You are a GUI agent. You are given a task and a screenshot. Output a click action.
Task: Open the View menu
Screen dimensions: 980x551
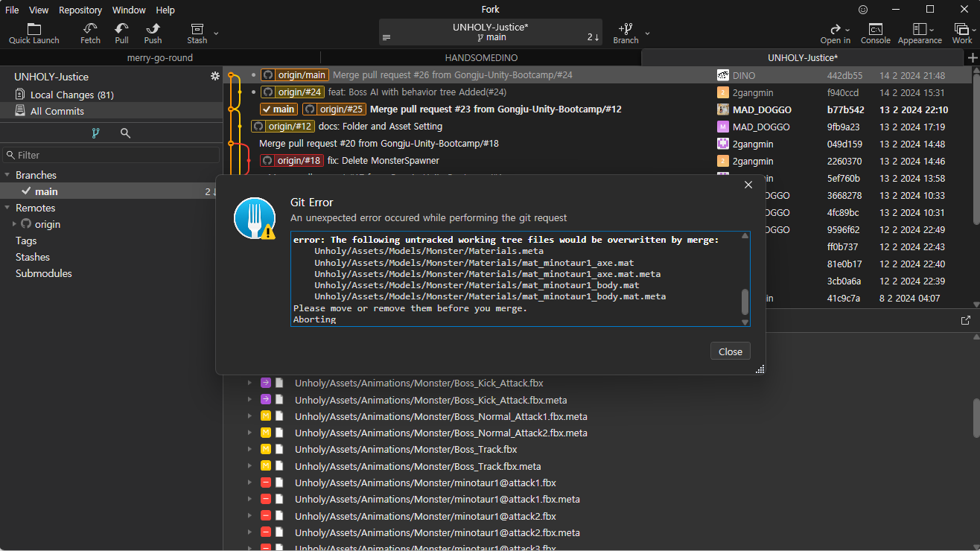click(39, 10)
